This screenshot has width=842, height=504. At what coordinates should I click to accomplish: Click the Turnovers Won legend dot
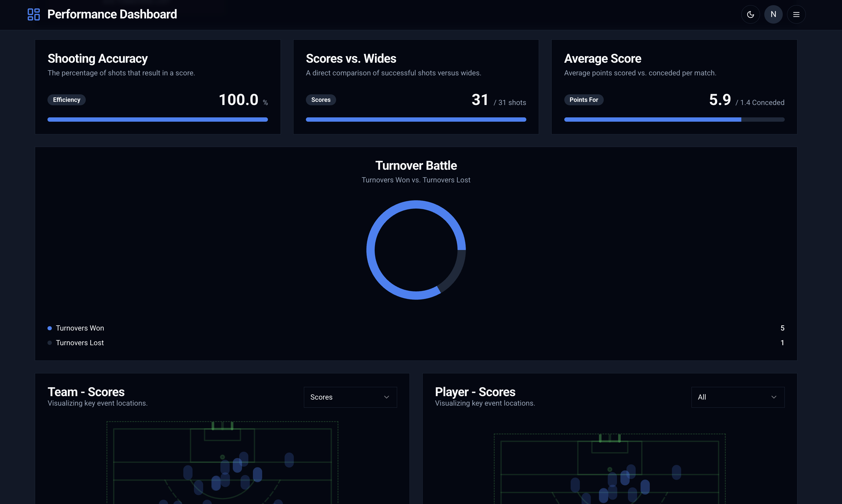49,328
